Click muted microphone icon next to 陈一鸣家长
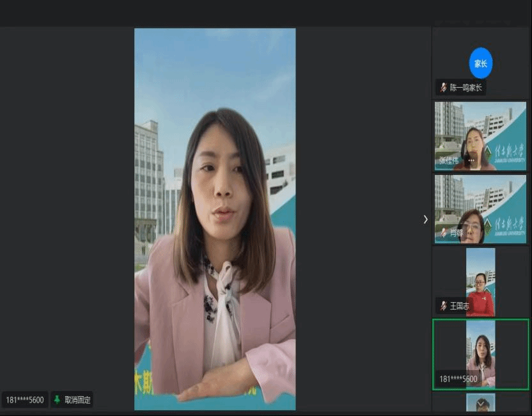 (443, 88)
